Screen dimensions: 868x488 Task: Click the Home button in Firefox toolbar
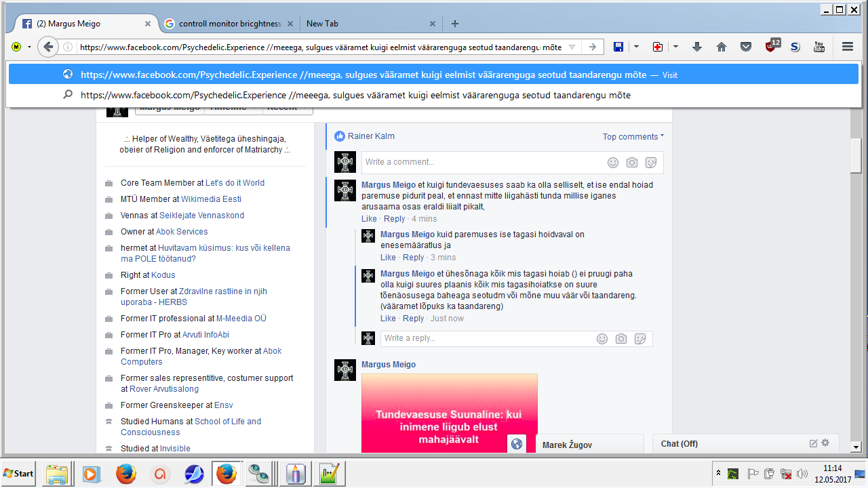click(722, 47)
